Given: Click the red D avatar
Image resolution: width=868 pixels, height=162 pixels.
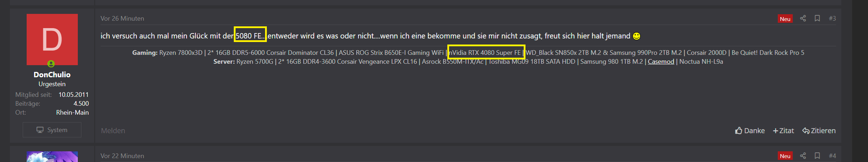Looking at the screenshot, I should pyautogui.click(x=52, y=40).
